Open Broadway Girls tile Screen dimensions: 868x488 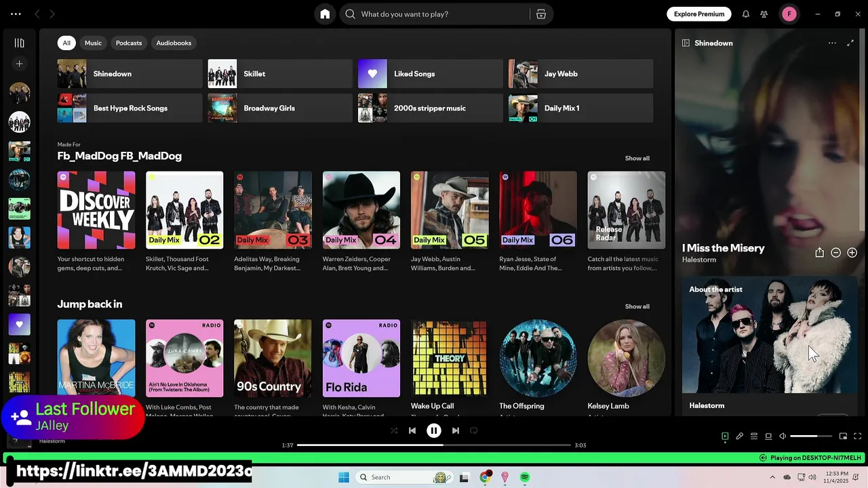(x=280, y=108)
